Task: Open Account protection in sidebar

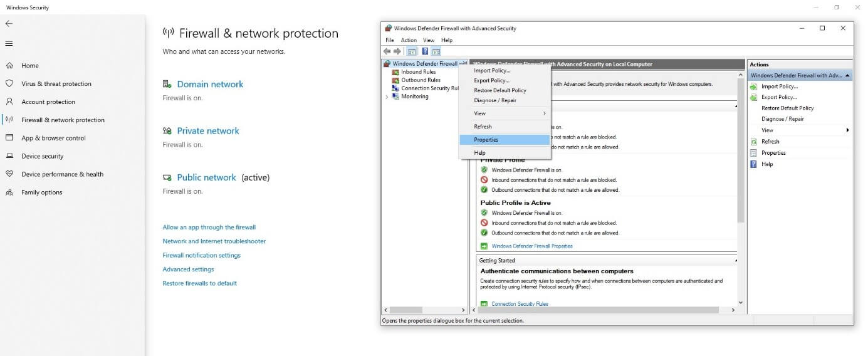Action: [x=48, y=102]
